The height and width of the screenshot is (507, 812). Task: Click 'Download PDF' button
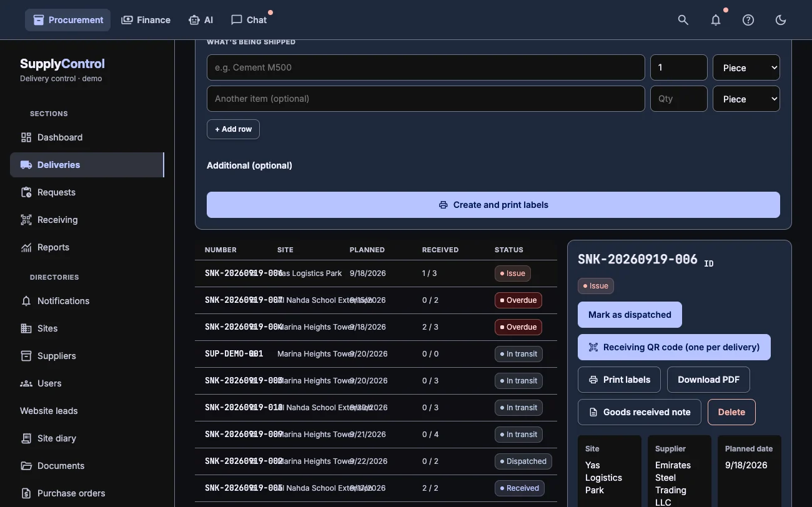(708, 380)
